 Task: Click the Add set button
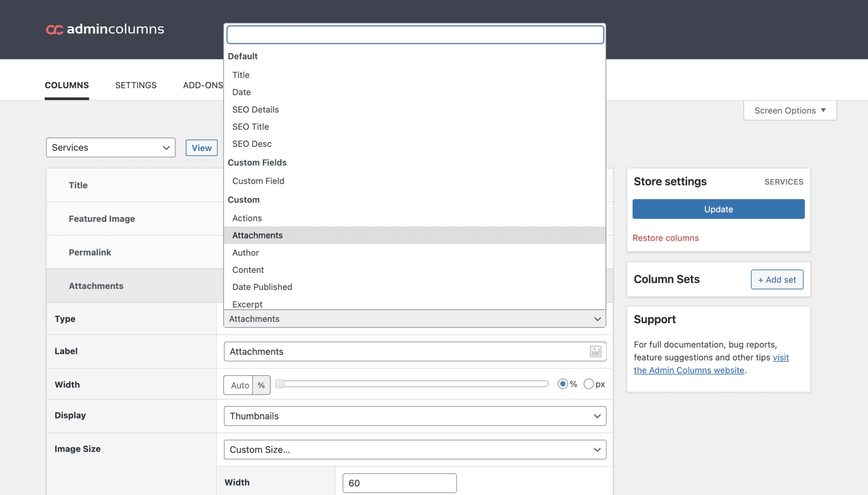point(777,280)
